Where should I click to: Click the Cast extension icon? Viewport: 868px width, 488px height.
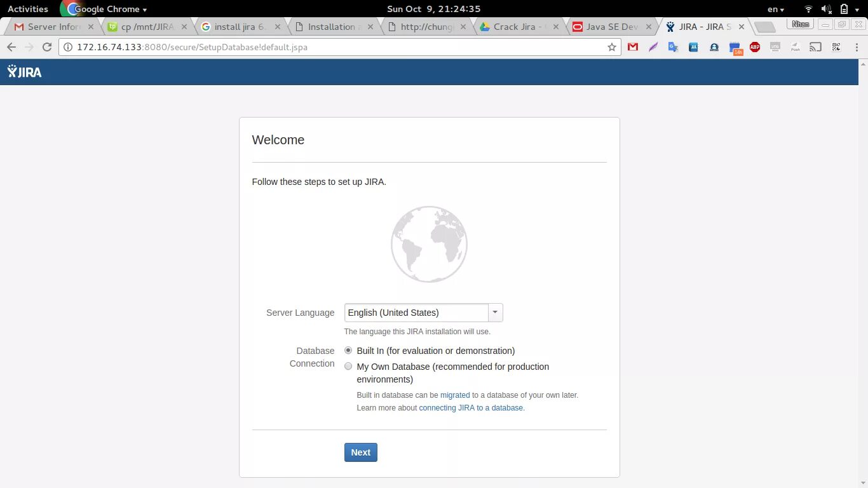pyautogui.click(x=815, y=47)
